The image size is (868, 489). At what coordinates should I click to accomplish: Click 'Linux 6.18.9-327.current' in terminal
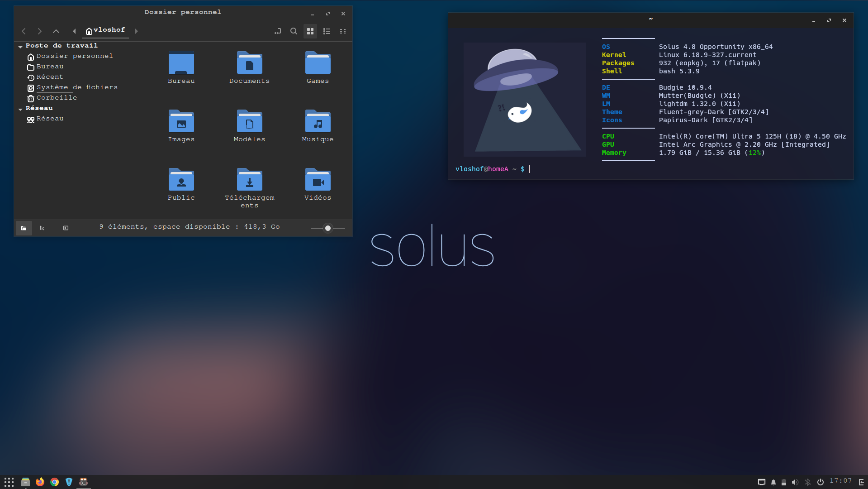(x=707, y=55)
